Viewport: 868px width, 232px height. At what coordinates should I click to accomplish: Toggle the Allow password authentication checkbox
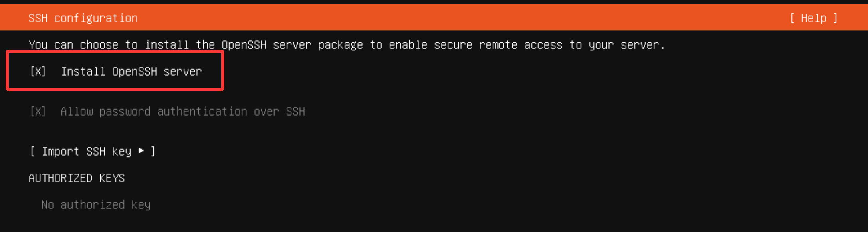(38, 112)
